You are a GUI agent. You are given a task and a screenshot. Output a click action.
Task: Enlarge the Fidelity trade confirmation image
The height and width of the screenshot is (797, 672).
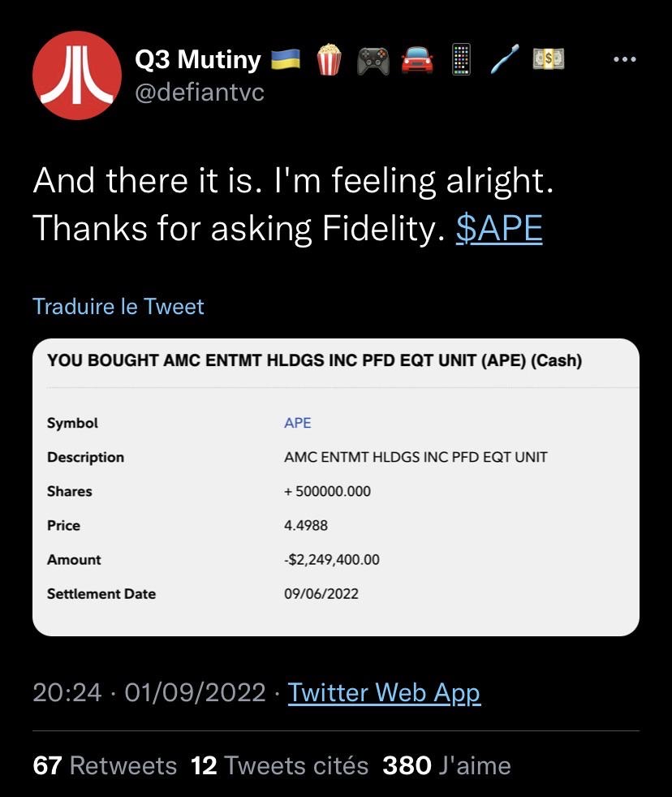tap(336, 487)
